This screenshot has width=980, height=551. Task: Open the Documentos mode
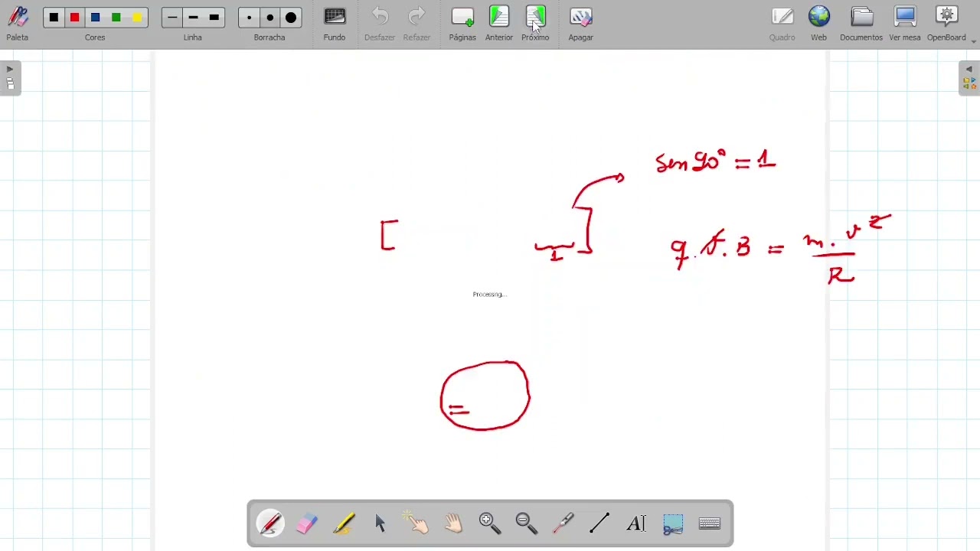pyautogui.click(x=861, y=23)
